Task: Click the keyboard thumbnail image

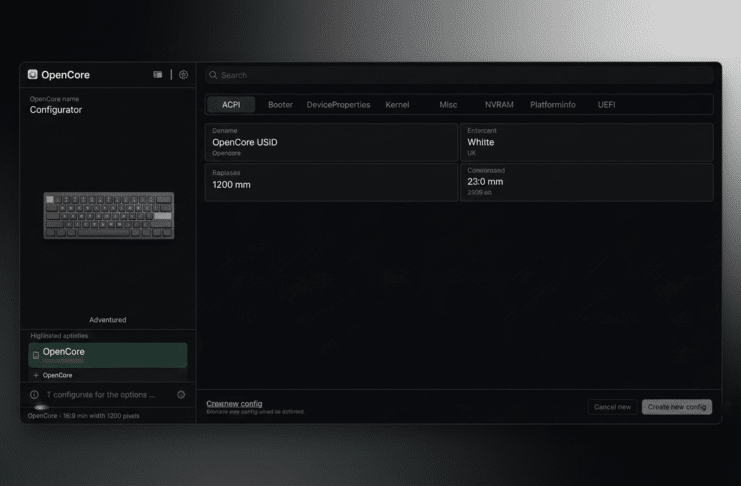Action: click(109, 215)
